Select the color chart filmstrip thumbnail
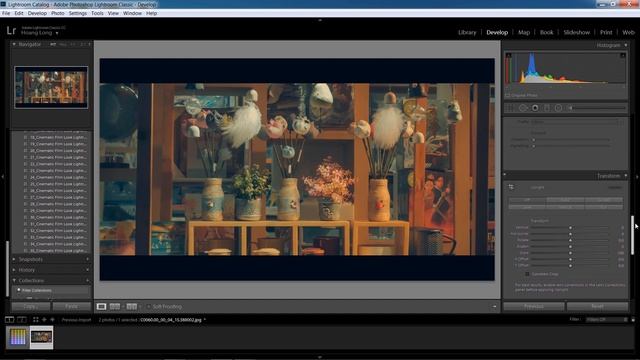Image resolution: width=640 pixels, height=360 pixels. (18, 337)
